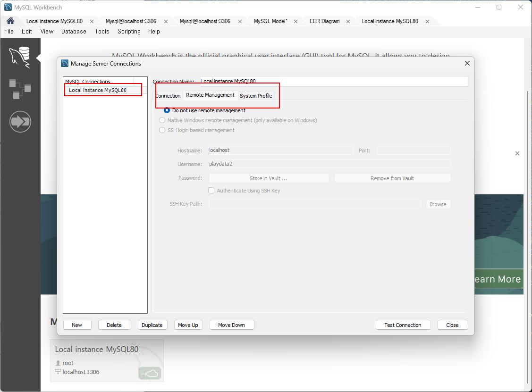Viewport: 532px width, 392px height.
Task: Click the Delete connection button
Action: (x=114, y=325)
